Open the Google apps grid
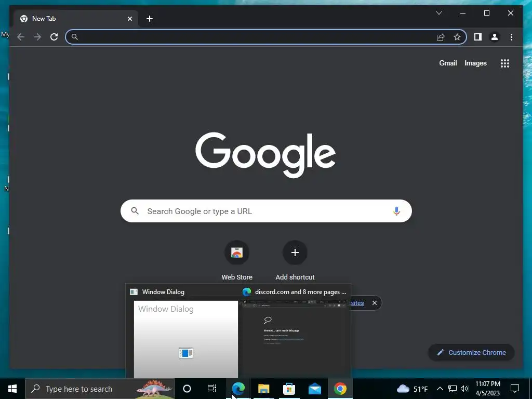 pos(505,63)
